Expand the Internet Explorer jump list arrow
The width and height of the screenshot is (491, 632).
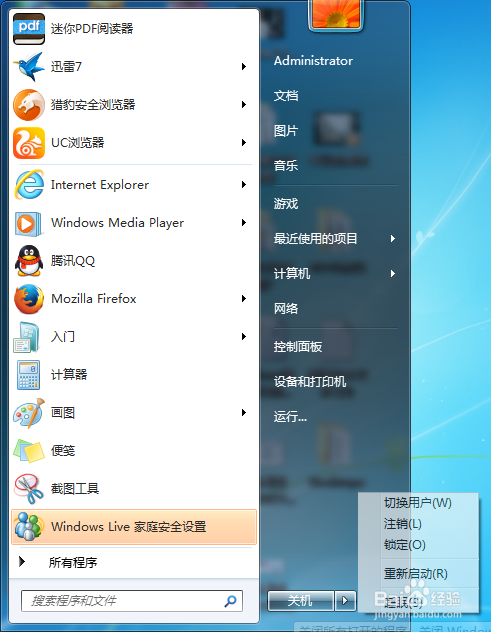pos(244,185)
